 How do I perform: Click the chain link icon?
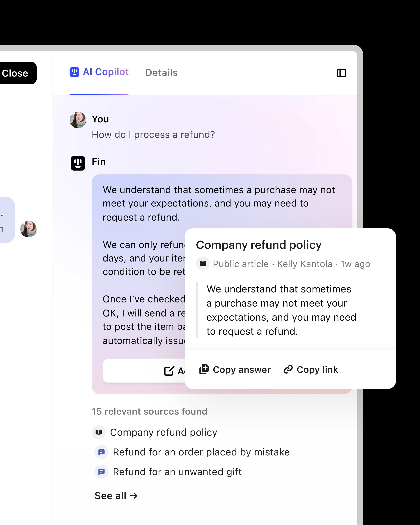288,369
